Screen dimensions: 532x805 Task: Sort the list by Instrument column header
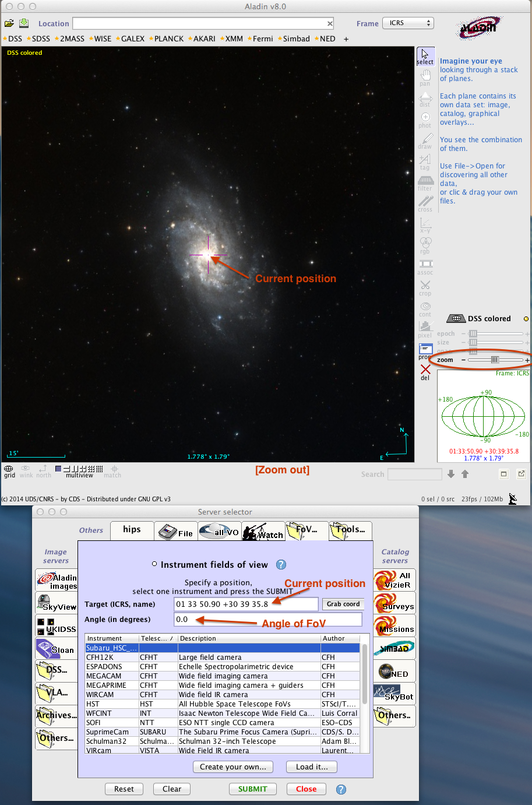(112, 638)
